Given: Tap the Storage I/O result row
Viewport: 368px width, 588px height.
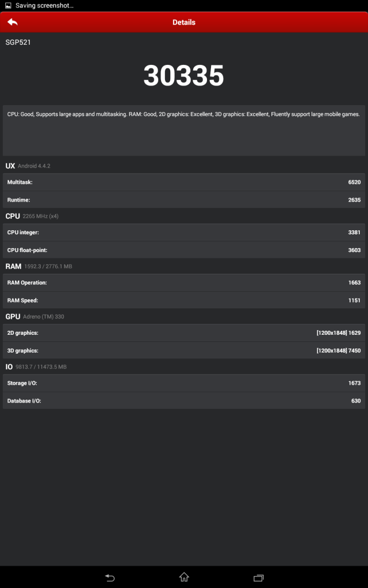Looking at the screenshot, I should pyautogui.click(x=184, y=384).
